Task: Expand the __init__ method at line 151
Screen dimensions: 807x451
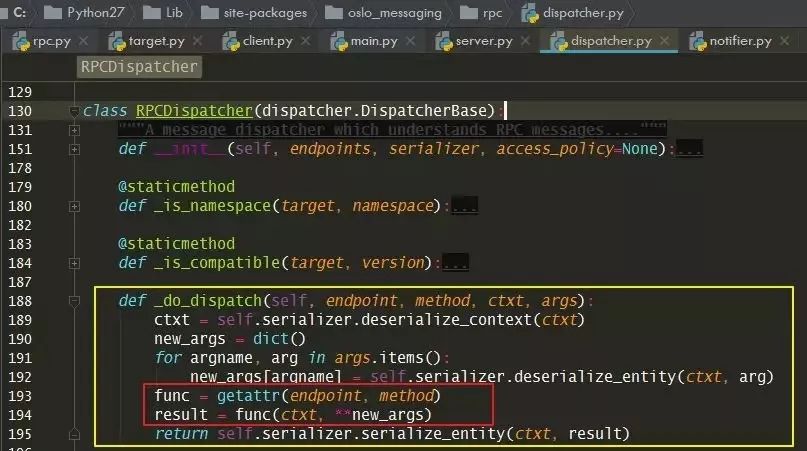Action: [x=74, y=149]
